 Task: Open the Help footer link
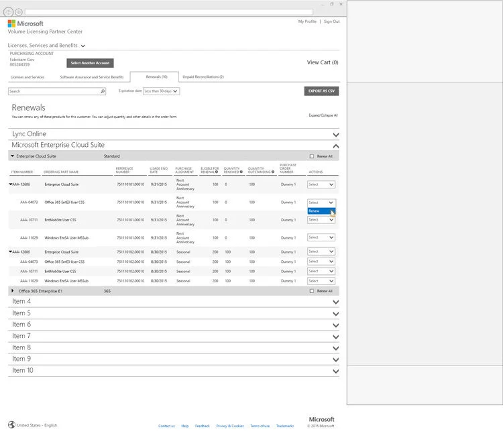coord(185,426)
